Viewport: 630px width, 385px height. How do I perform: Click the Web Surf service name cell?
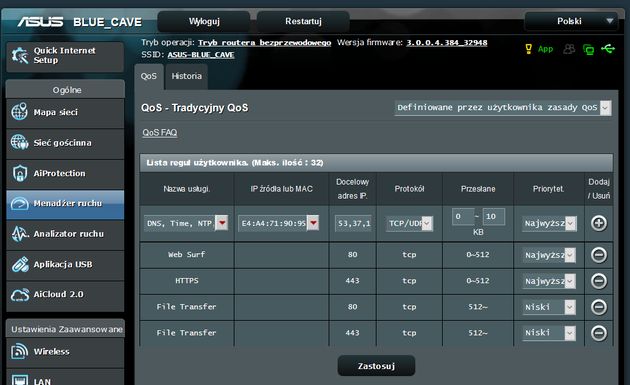(x=187, y=255)
